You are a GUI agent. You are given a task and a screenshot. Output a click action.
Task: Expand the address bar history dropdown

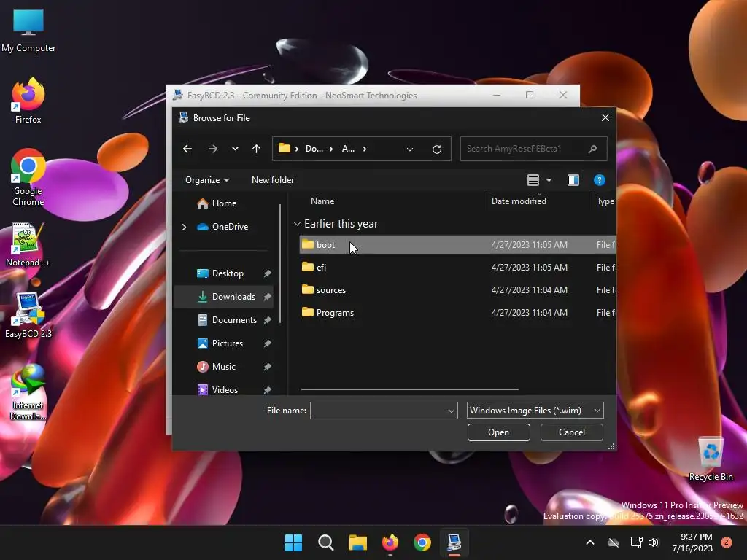(410, 149)
